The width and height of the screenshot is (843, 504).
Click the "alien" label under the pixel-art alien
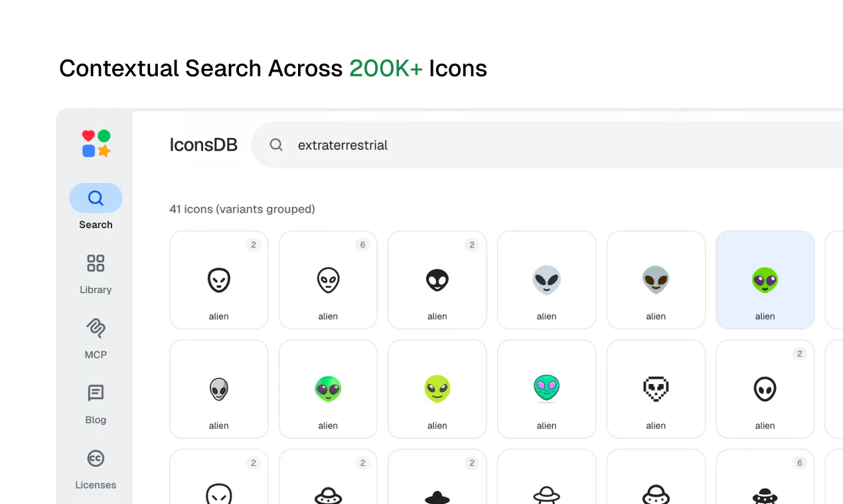tap(656, 426)
